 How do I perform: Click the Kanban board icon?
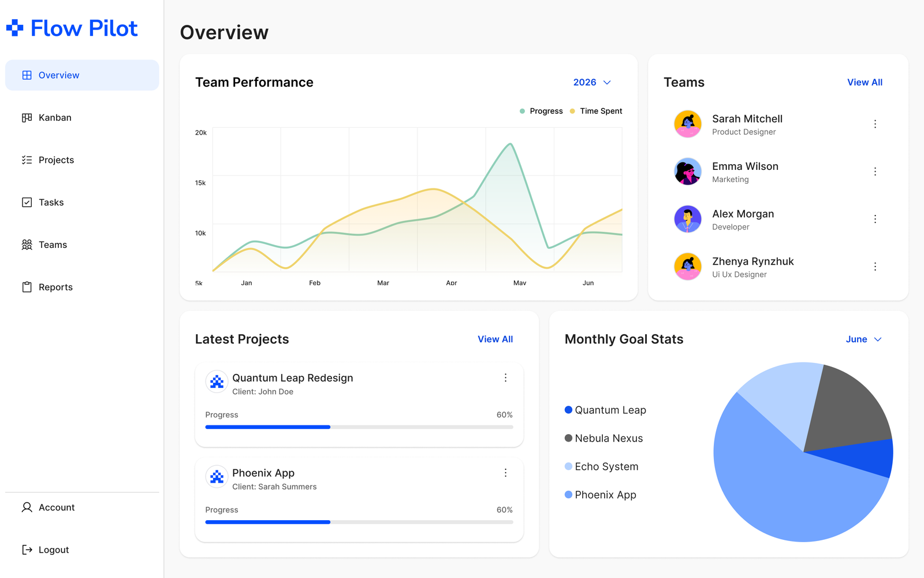tap(27, 117)
